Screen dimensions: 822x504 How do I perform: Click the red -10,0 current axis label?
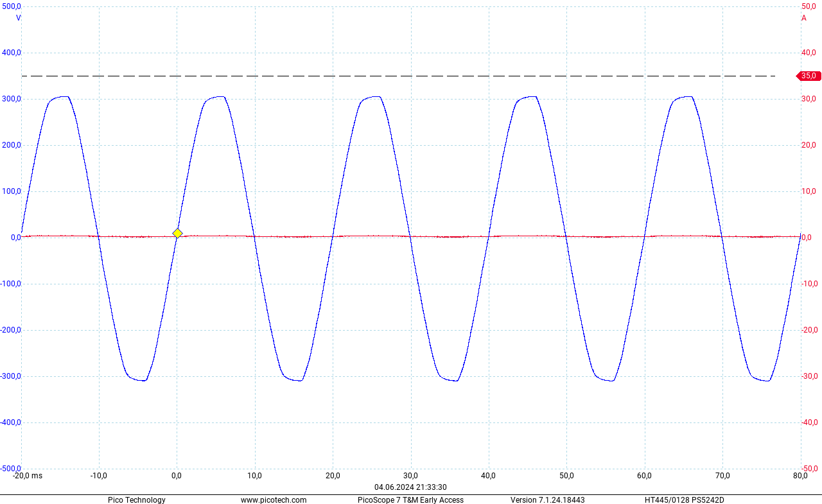tap(809, 284)
